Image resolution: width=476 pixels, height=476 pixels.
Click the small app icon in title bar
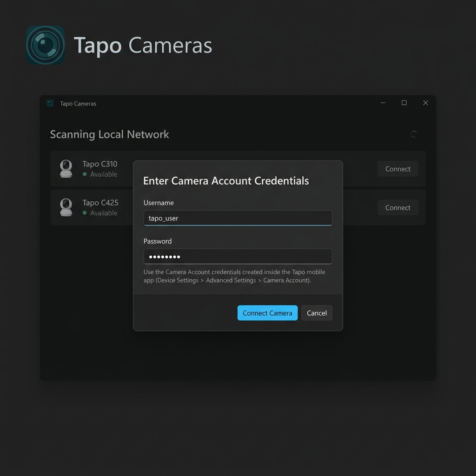tap(50, 103)
